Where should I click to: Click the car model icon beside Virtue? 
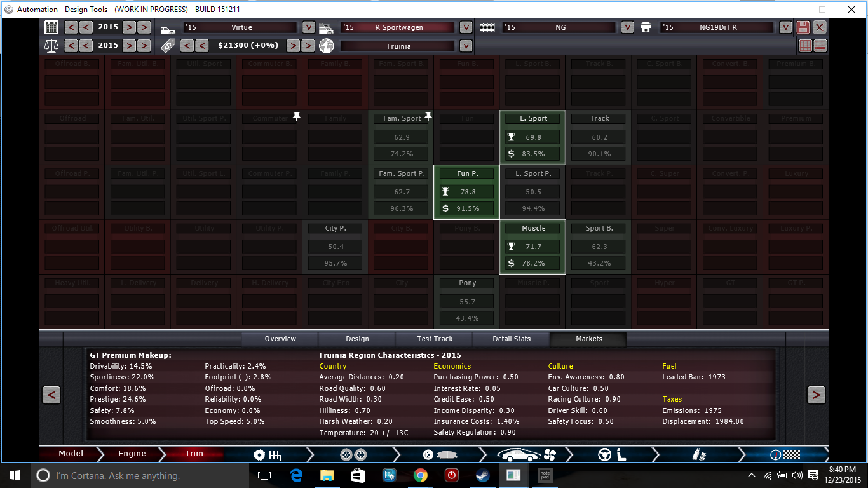point(168,29)
